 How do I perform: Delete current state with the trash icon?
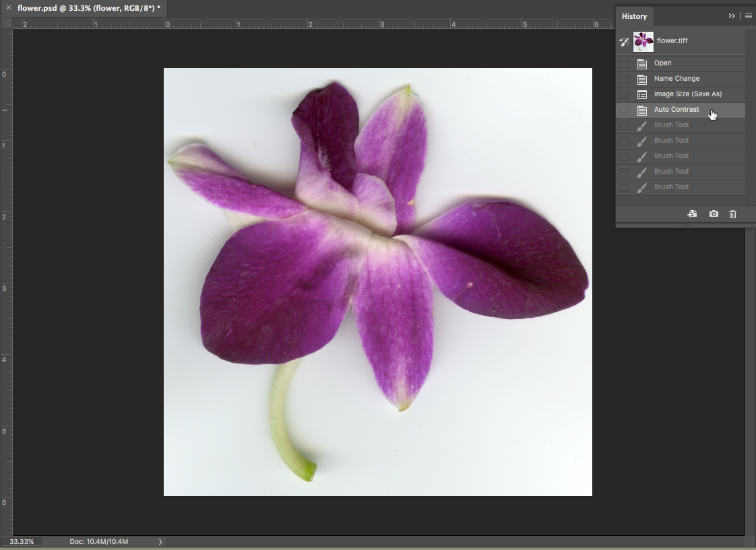pyautogui.click(x=733, y=214)
